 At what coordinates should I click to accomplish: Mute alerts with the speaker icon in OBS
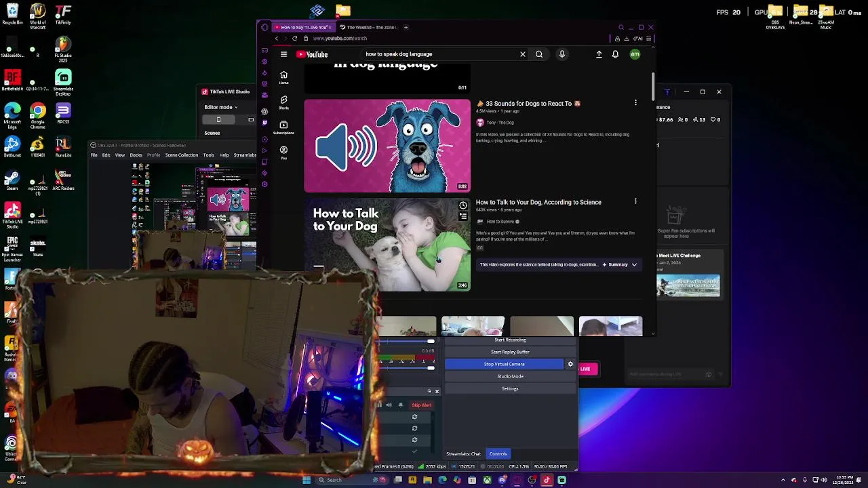point(389,405)
